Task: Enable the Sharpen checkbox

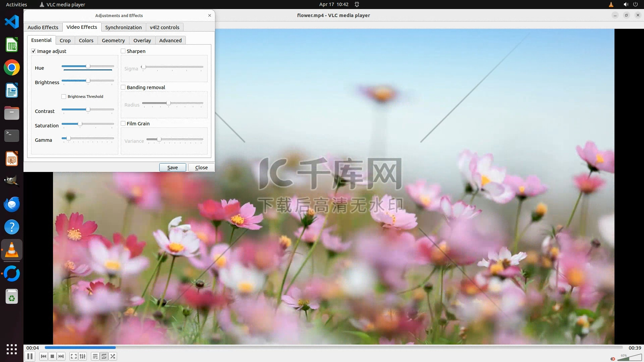Action: [x=123, y=51]
